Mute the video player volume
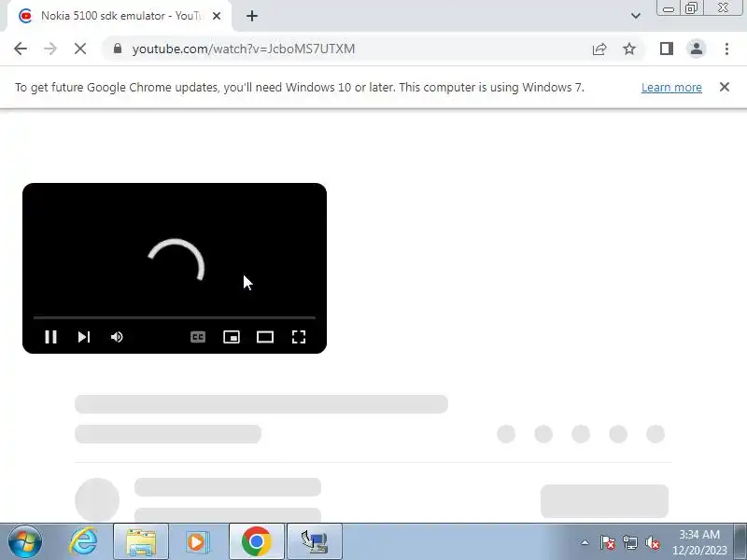The image size is (747, 560). pos(117,337)
